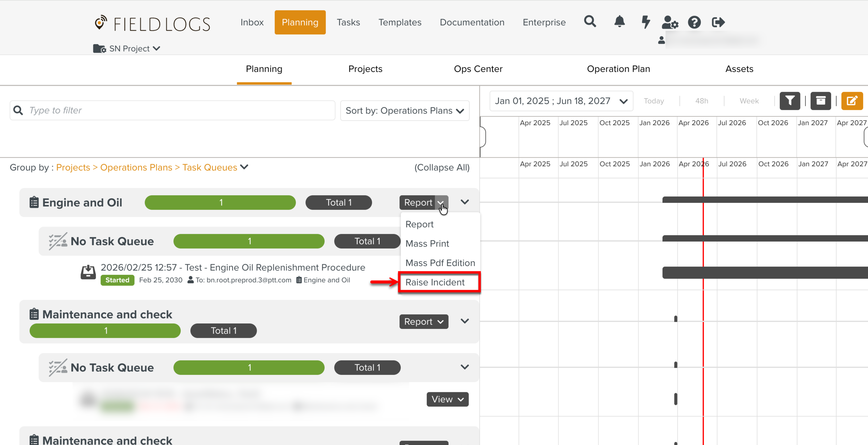Click the first Maintenance and check clipboard icon
Screen dimensions: 868x445
tap(34, 314)
